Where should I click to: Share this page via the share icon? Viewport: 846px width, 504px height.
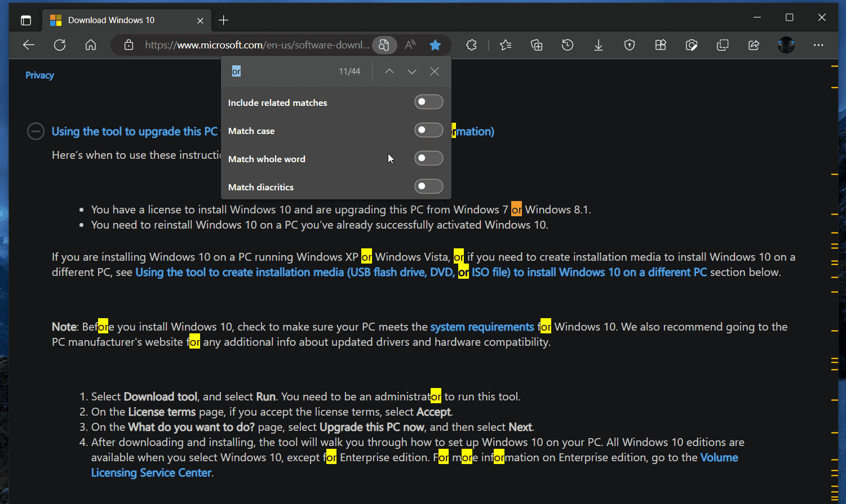[754, 45]
